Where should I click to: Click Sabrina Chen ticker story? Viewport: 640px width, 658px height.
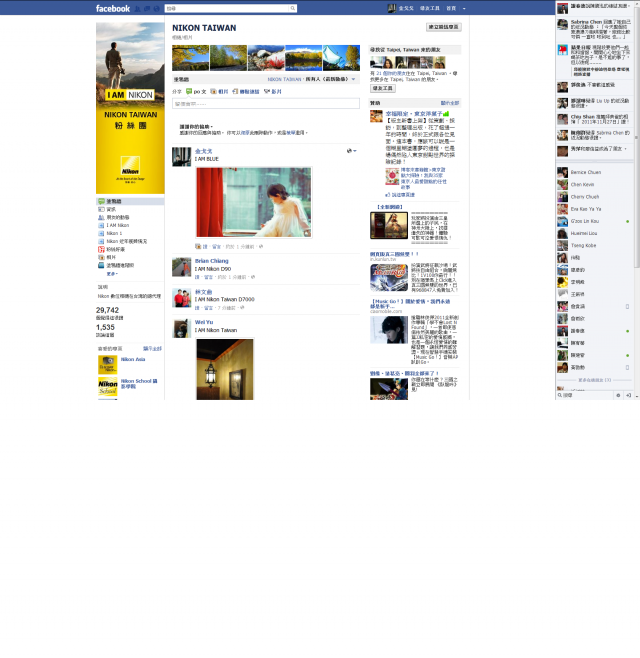pyautogui.click(x=595, y=29)
